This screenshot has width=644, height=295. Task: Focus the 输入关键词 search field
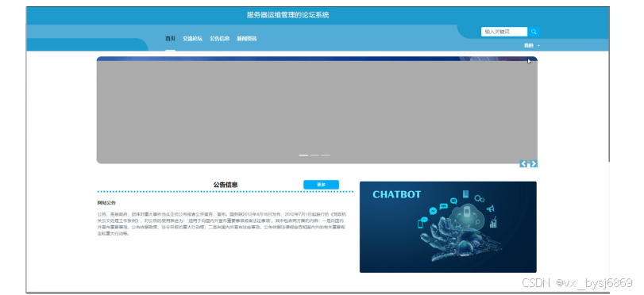(504, 32)
